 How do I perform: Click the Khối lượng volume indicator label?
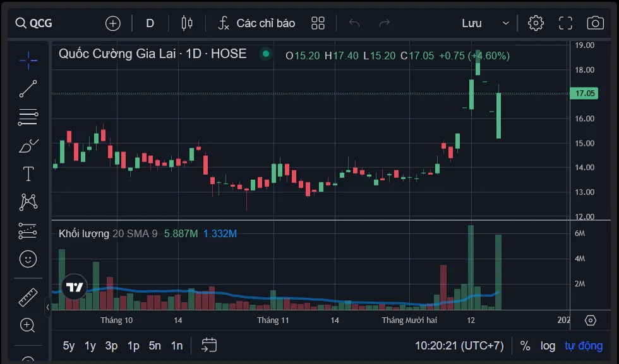(84, 234)
